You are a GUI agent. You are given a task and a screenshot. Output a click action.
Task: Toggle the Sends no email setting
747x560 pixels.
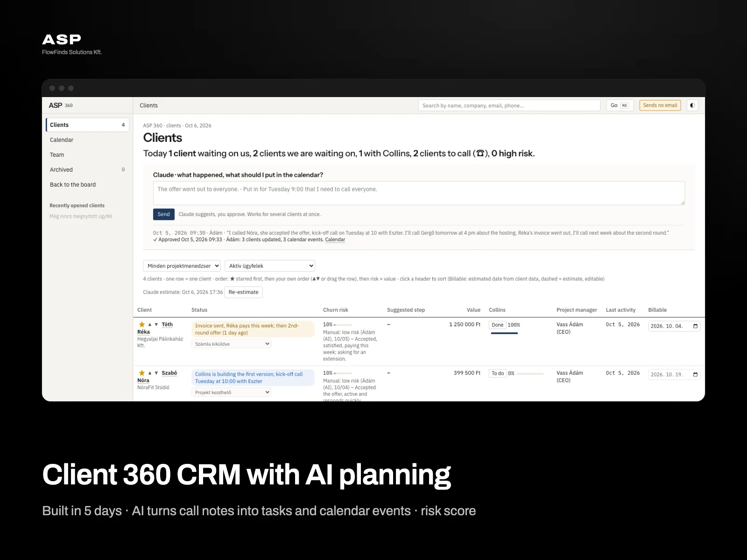660,105
